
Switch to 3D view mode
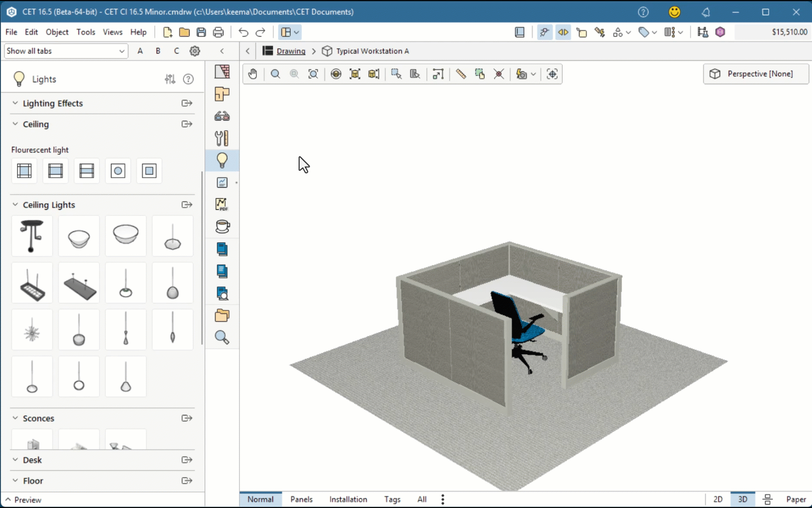click(x=742, y=499)
